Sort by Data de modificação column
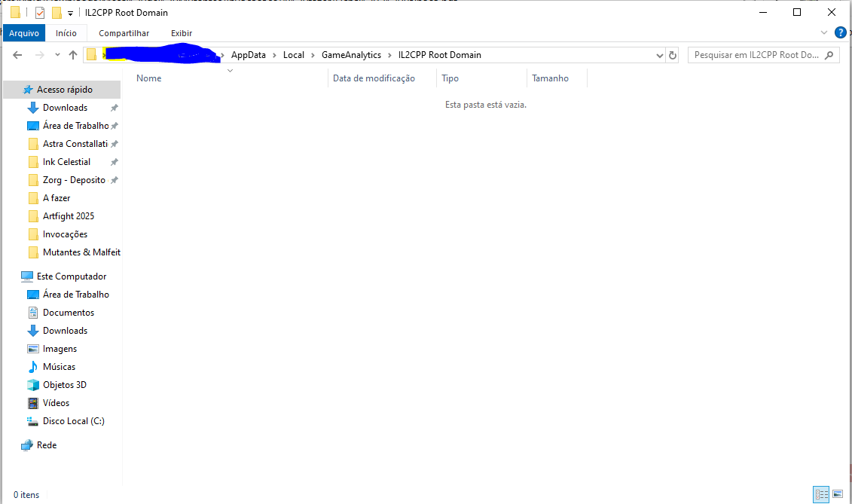852x504 pixels. pos(383,78)
